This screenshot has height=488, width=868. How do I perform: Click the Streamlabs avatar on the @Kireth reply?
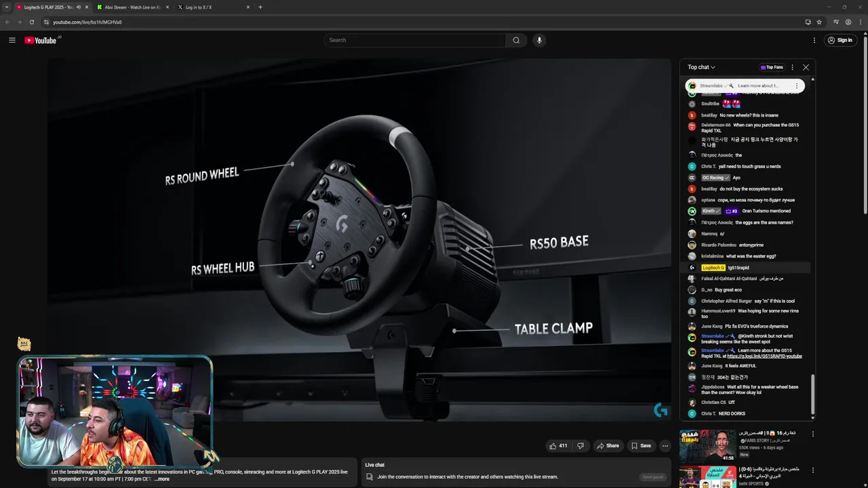pos(692,338)
